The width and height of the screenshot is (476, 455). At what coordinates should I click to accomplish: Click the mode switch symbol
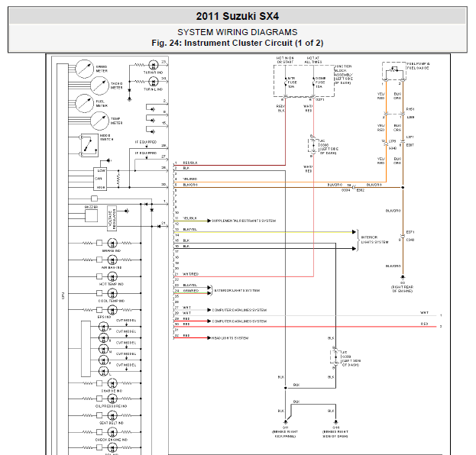tap(89, 145)
